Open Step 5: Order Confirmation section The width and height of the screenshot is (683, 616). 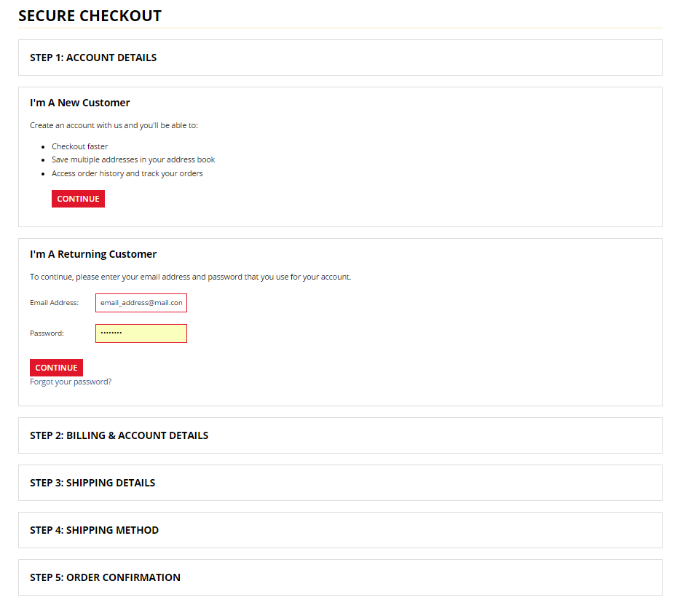(x=105, y=577)
